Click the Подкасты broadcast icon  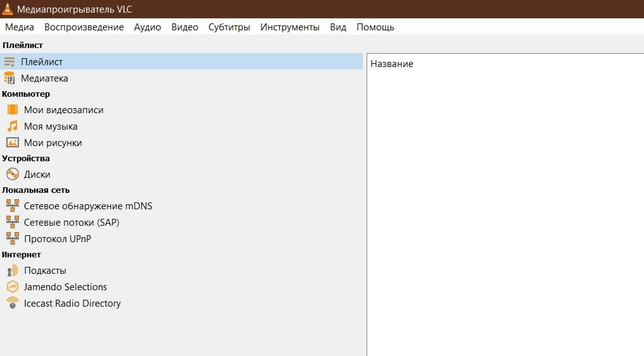click(x=12, y=271)
